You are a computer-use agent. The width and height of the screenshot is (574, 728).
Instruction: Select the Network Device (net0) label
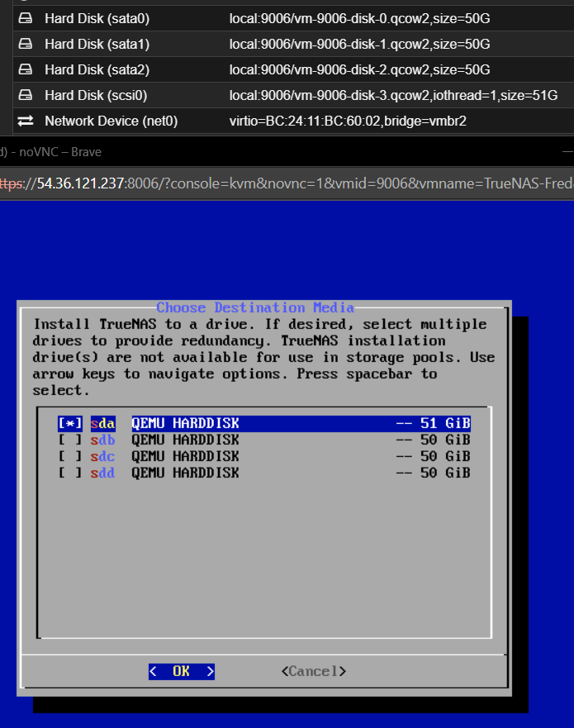(111, 121)
